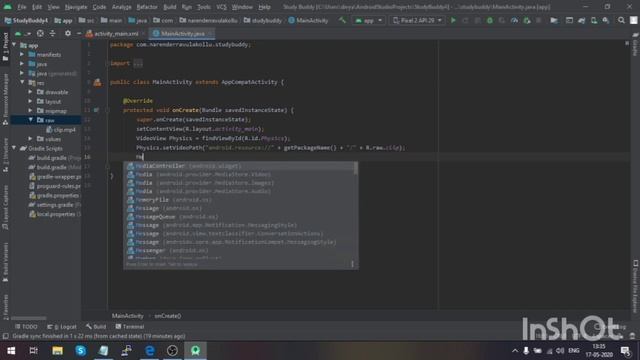Open the VCS menu

pyautogui.click(x=221, y=7)
